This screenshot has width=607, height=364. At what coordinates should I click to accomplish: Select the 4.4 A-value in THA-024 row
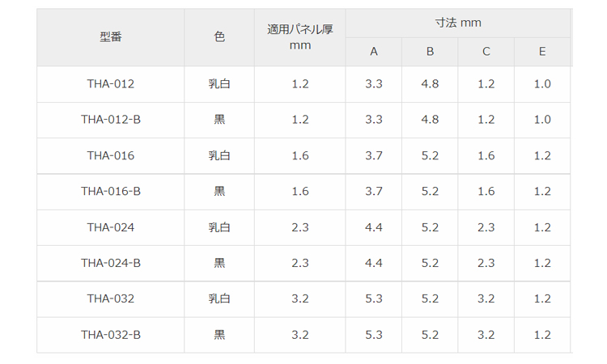[x=374, y=227]
